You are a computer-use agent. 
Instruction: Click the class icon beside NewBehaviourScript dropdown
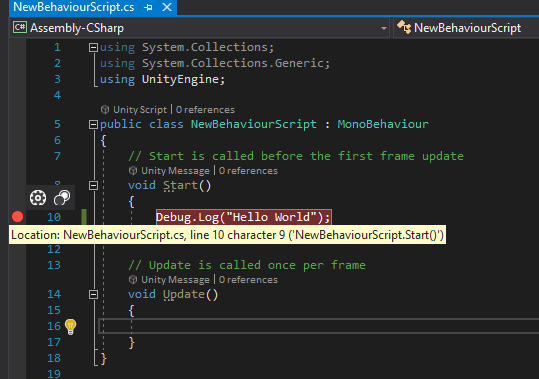point(404,27)
